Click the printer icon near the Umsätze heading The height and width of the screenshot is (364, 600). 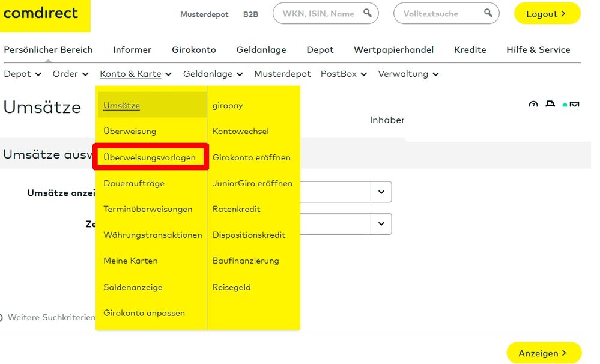pos(550,104)
